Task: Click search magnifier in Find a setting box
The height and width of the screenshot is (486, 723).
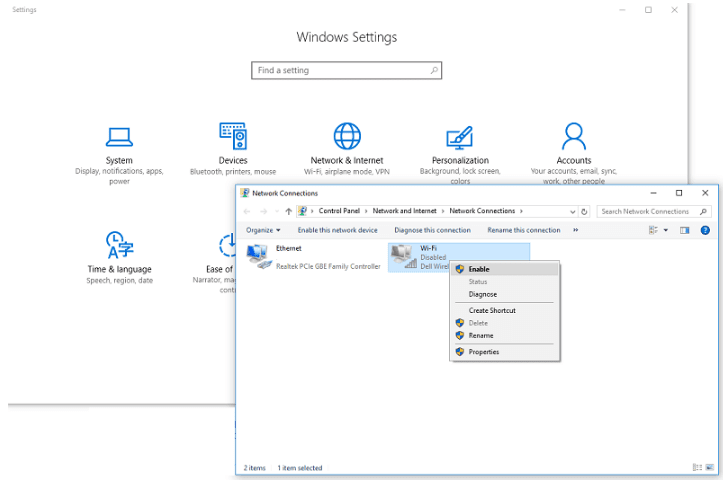Action: tap(434, 71)
